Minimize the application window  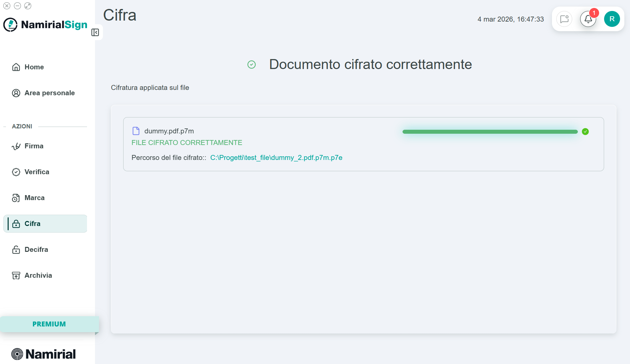(x=18, y=6)
